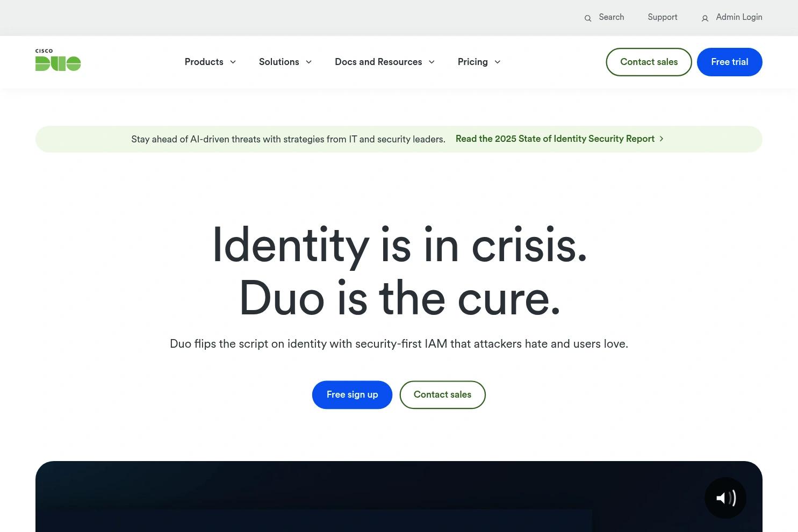Expand the Solutions menu chevron
The image size is (798, 532).
click(x=309, y=62)
